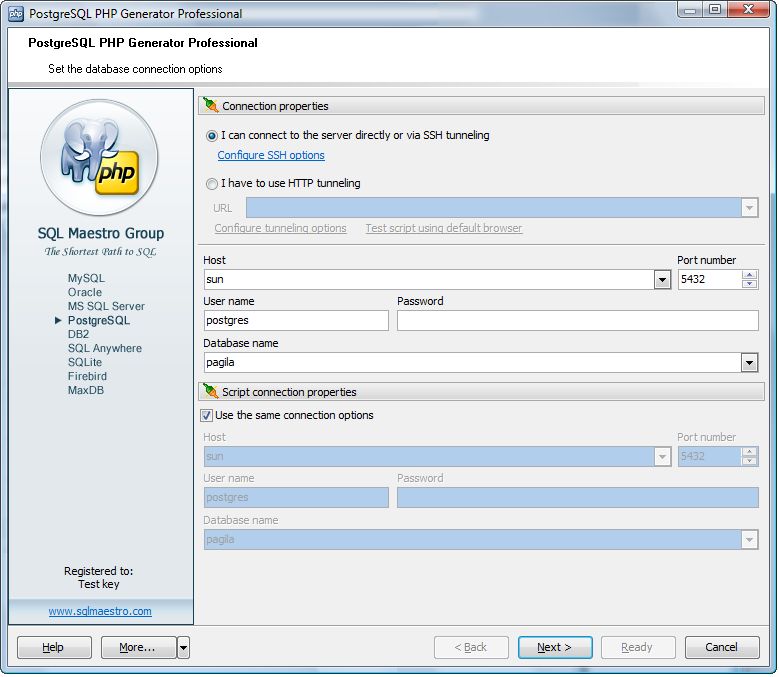Select PostgreSQL in the product list
The height and width of the screenshot is (677, 779).
[x=99, y=320]
